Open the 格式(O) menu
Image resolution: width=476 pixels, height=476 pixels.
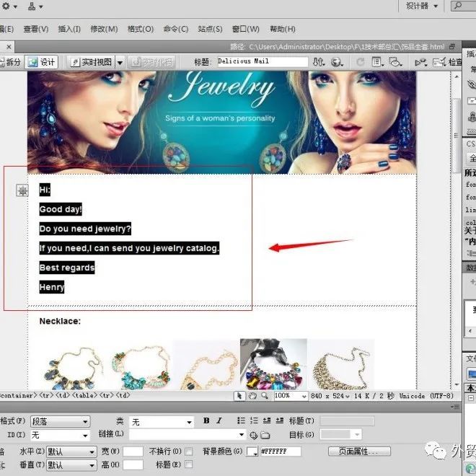140,29
